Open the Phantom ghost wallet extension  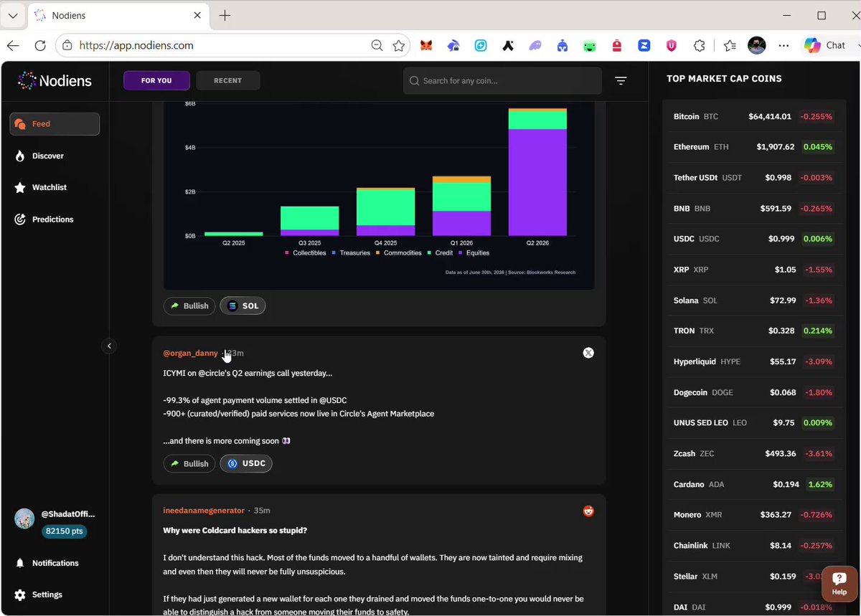(x=535, y=45)
